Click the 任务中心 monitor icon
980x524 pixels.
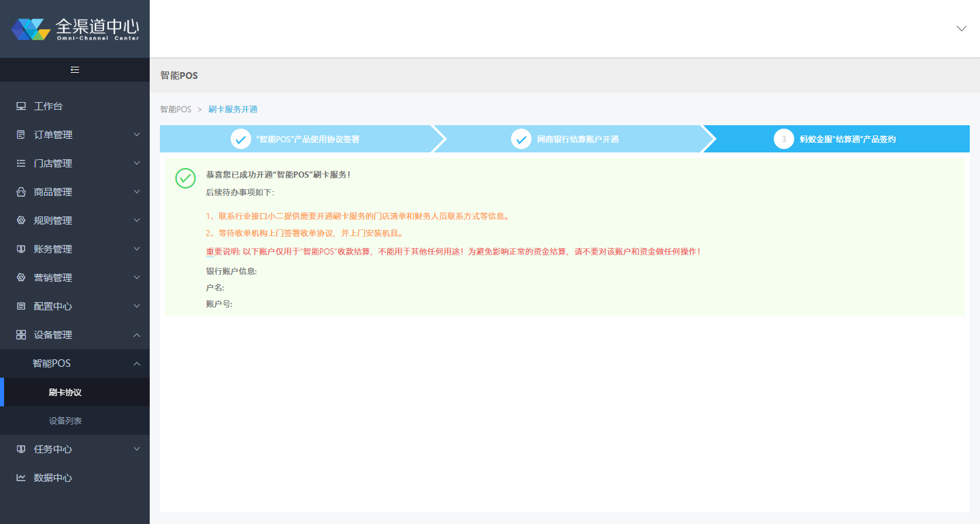(x=21, y=449)
